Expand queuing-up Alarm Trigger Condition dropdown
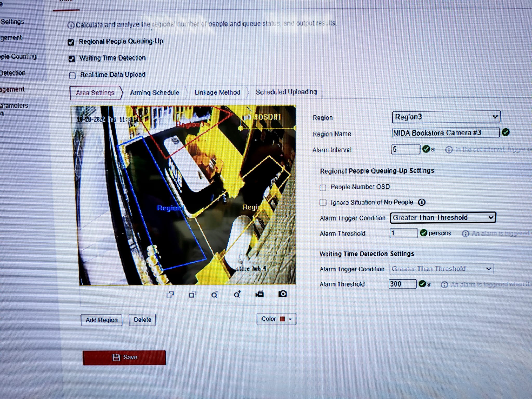The height and width of the screenshot is (399, 532). [x=443, y=217]
